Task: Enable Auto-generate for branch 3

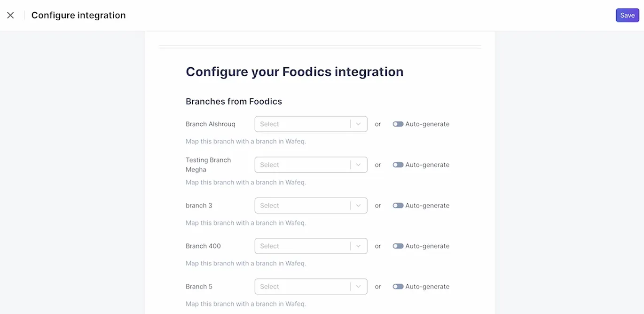Action: point(398,205)
